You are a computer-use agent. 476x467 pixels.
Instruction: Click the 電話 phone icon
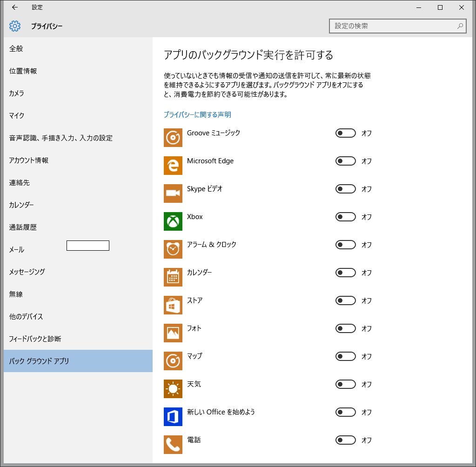coord(173,445)
